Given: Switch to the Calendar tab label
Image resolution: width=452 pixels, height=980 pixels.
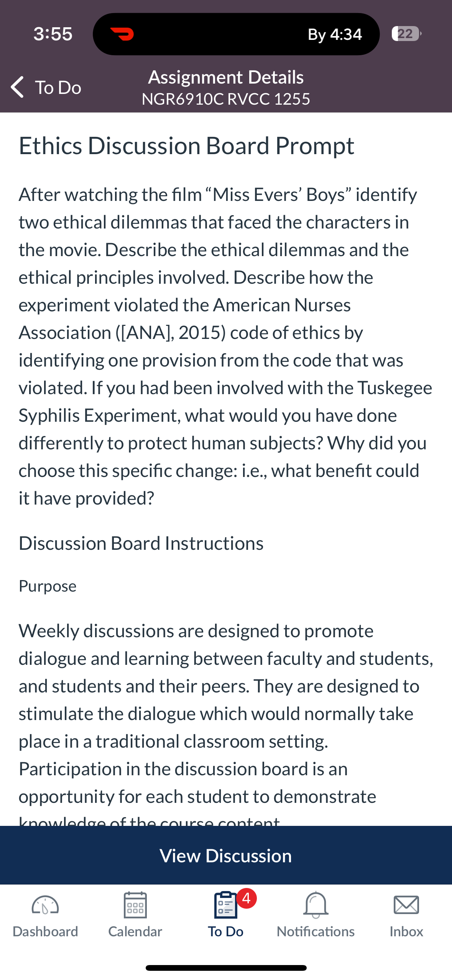Looking at the screenshot, I should coord(135,931).
